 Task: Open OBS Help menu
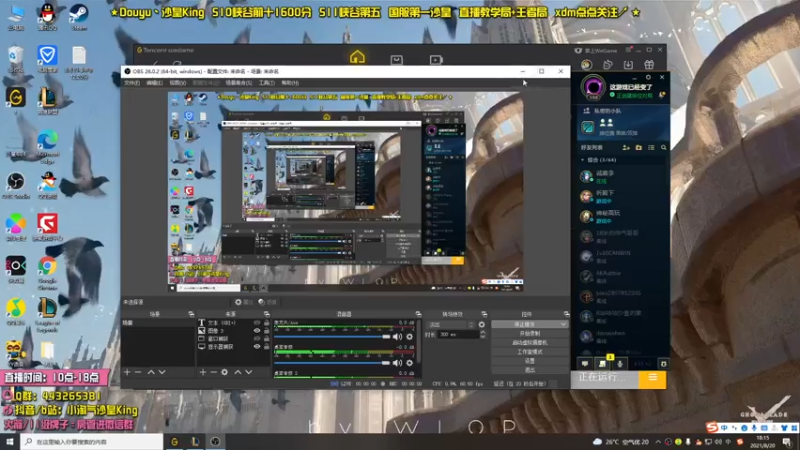point(290,83)
